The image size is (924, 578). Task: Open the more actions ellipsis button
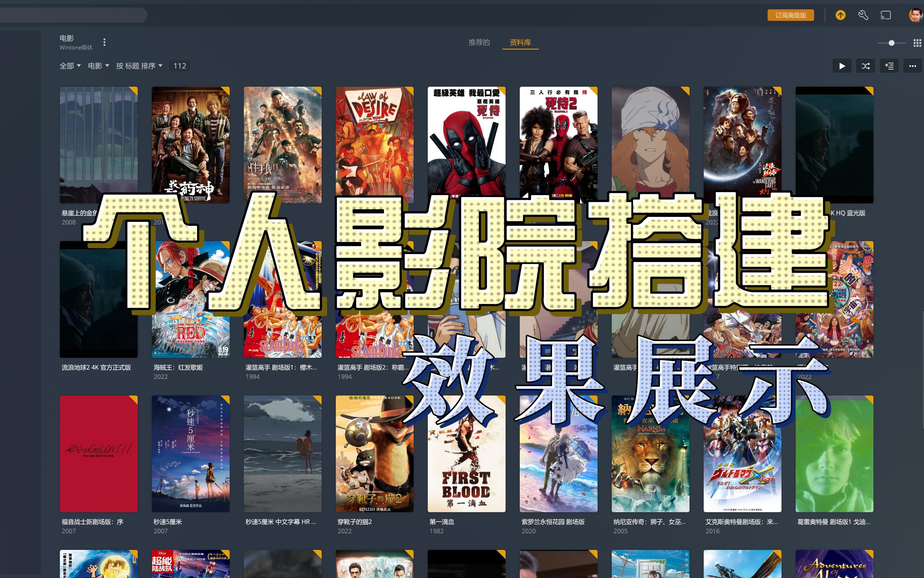click(913, 66)
